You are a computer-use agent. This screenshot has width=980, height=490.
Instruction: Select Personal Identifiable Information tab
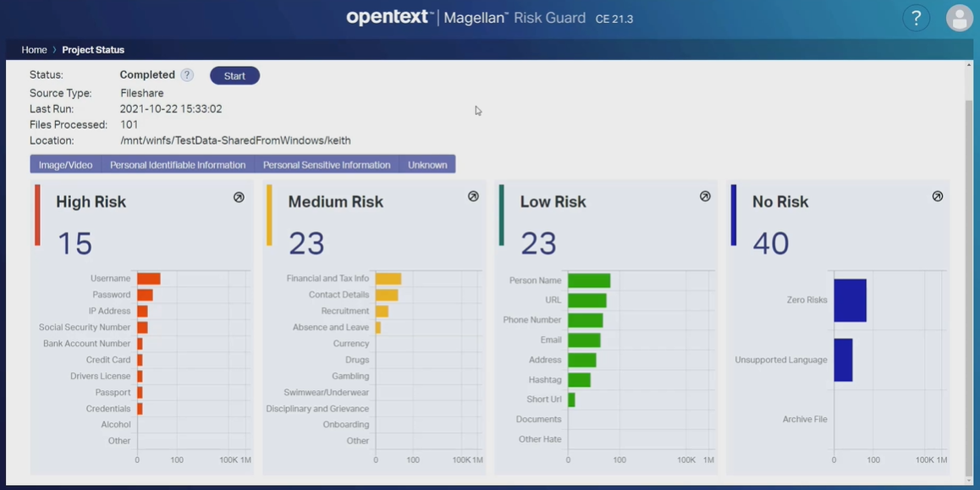click(178, 165)
